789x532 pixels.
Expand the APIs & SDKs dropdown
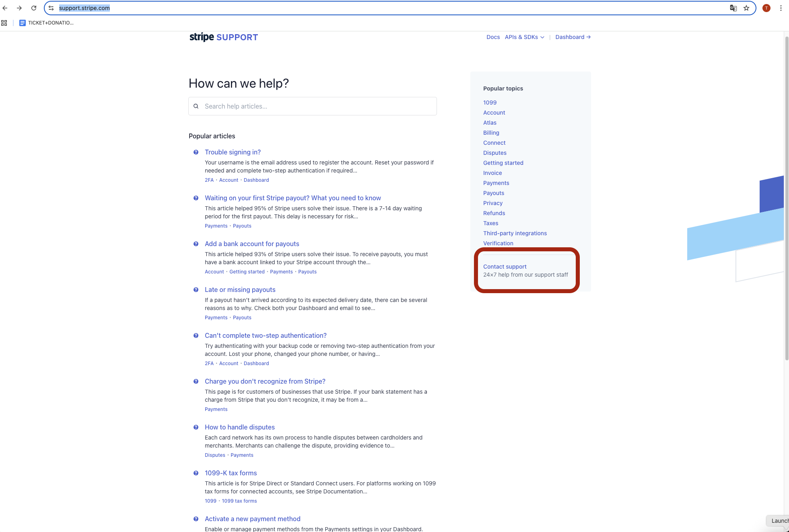pos(524,37)
